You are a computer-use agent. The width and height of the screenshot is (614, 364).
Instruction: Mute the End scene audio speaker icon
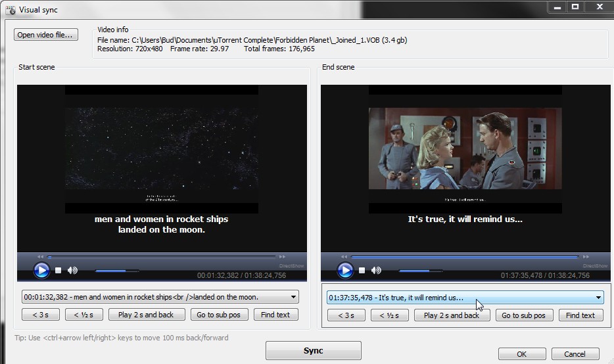(376, 271)
